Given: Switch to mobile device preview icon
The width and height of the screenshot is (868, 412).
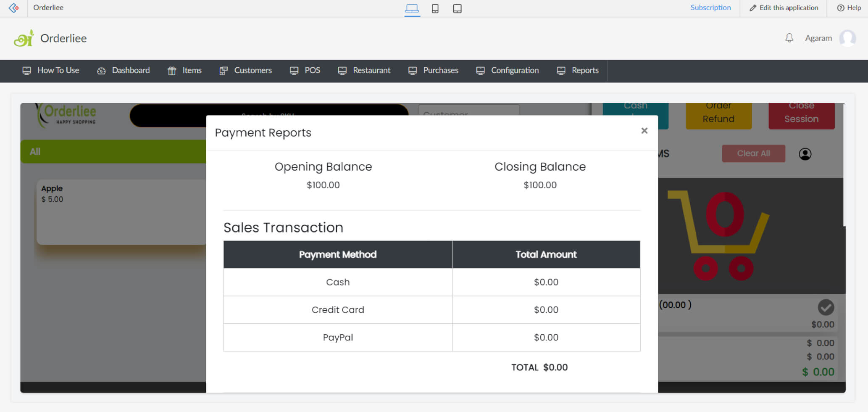Looking at the screenshot, I should (435, 8).
